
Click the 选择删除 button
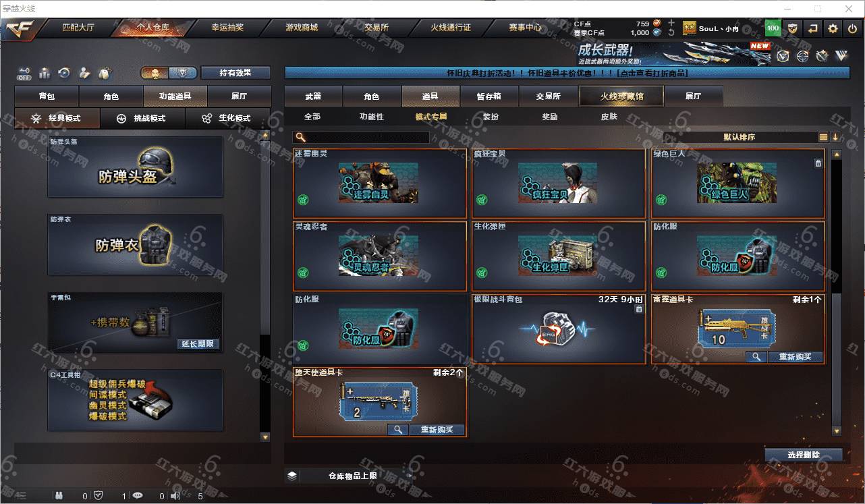804,455
